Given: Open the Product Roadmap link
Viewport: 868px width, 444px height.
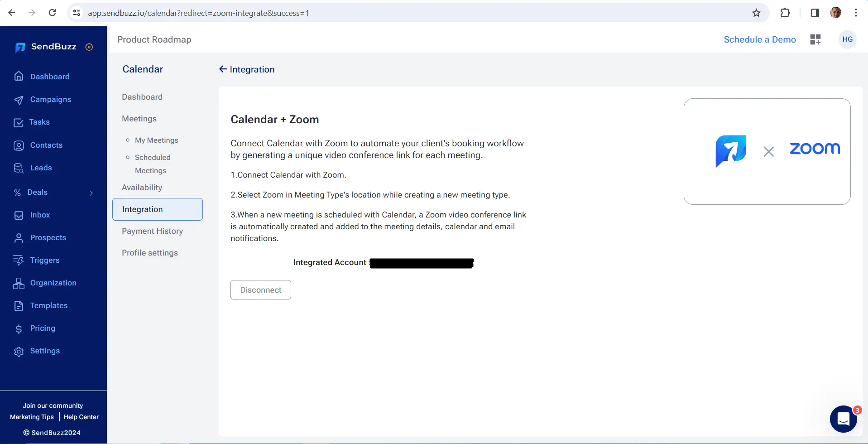Looking at the screenshot, I should [x=154, y=39].
